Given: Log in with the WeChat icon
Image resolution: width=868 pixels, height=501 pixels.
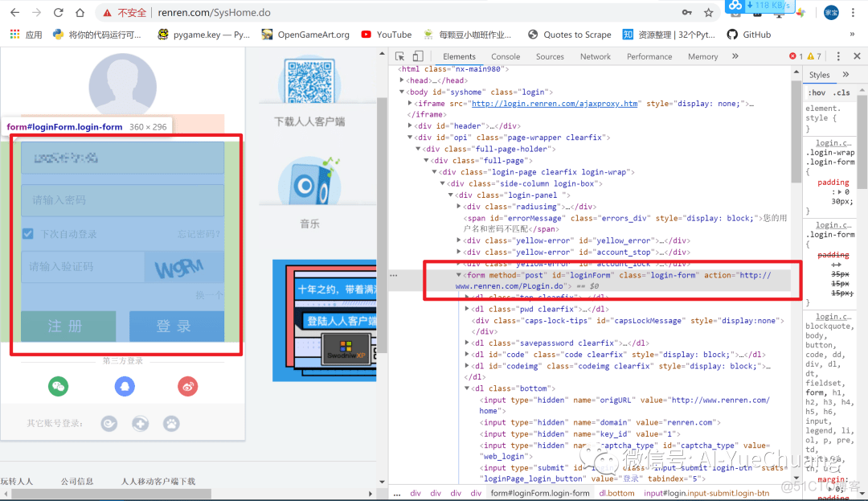Looking at the screenshot, I should [x=58, y=386].
